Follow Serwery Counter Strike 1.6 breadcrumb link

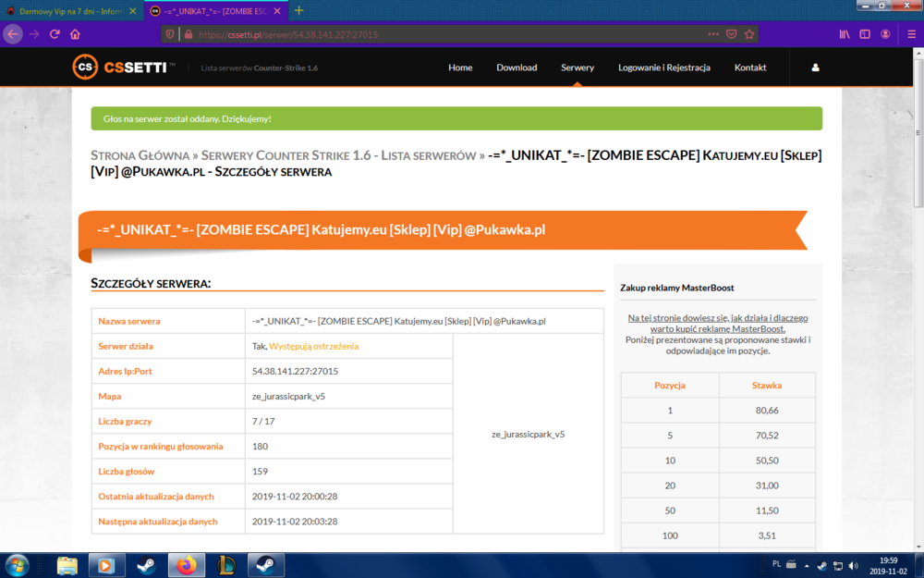click(339, 155)
